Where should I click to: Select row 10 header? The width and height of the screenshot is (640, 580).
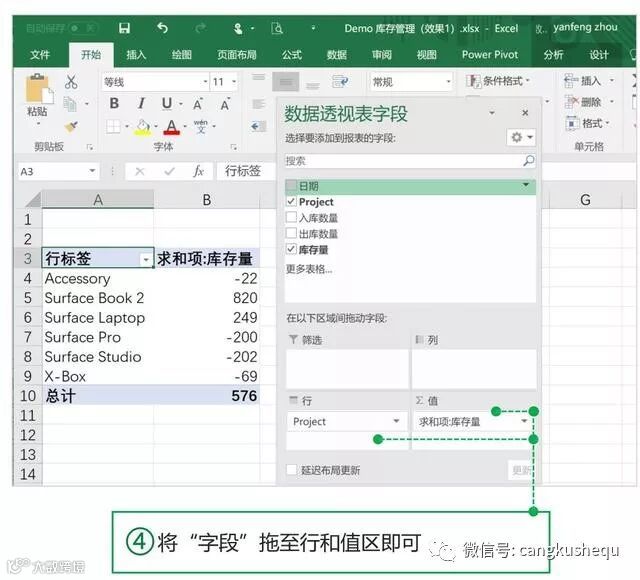[28, 396]
